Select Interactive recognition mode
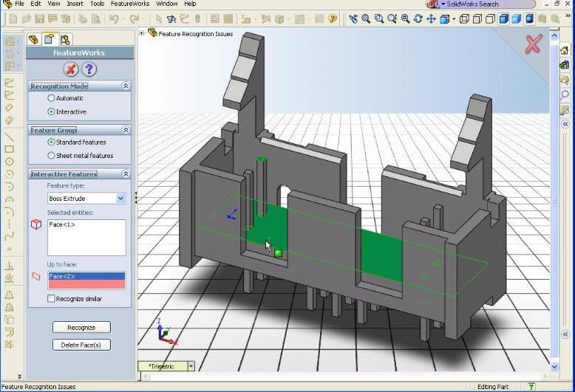 51,111
